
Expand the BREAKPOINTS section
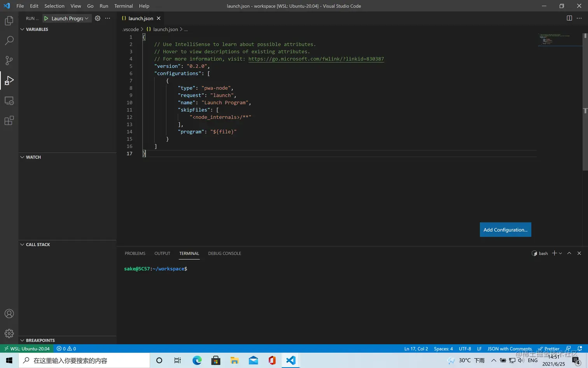[x=40, y=340]
